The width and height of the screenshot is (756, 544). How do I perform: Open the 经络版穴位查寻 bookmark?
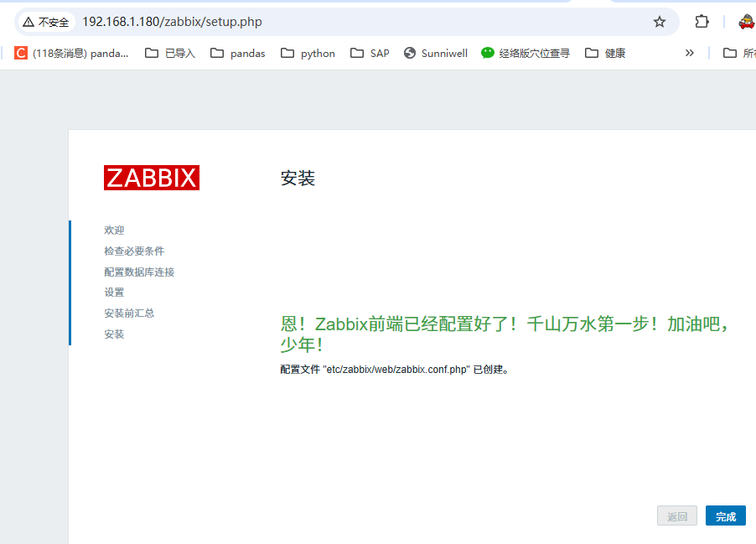[526, 53]
